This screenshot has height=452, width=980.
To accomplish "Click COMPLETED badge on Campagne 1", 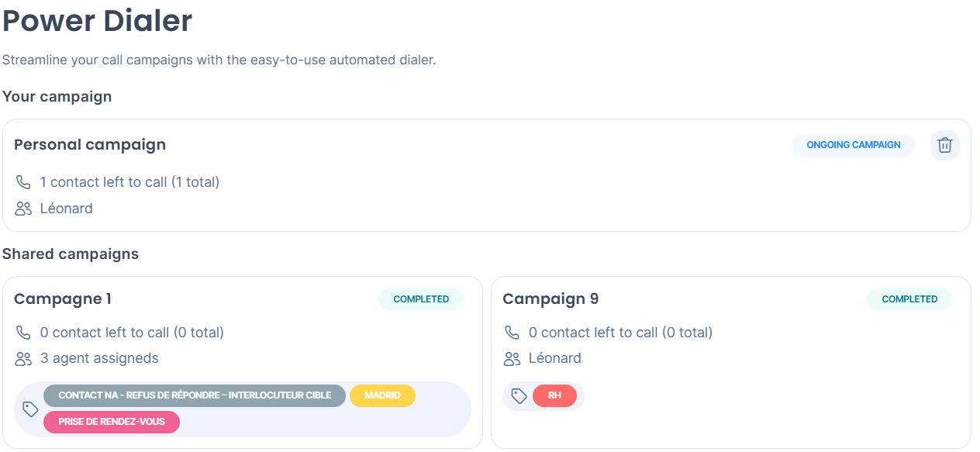I will pyautogui.click(x=421, y=299).
